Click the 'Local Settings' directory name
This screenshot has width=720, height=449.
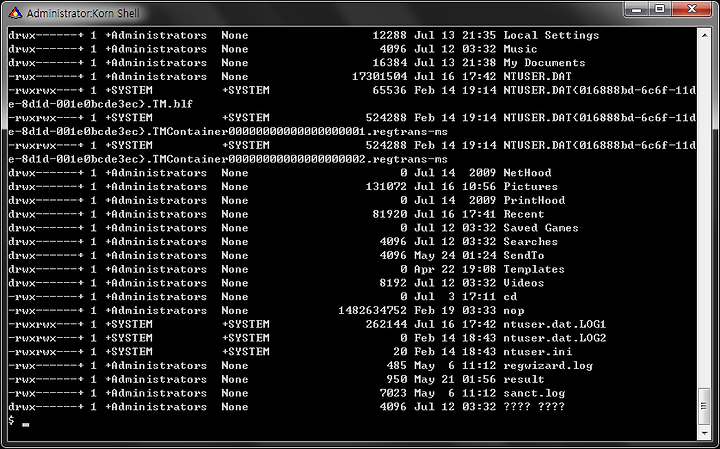pyautogui.click(x=551, y=35)
